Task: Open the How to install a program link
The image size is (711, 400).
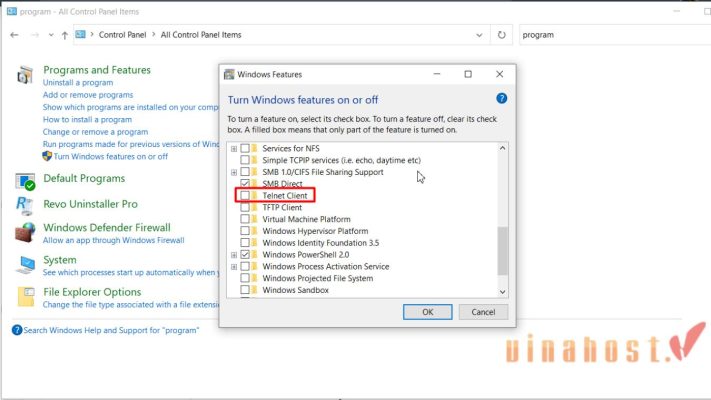Action: [88, 119]
